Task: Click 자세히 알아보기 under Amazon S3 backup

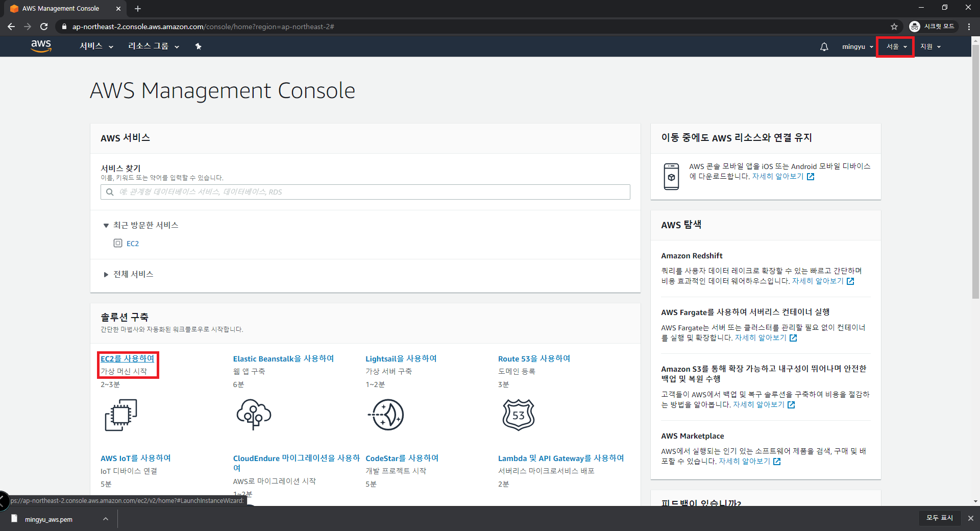Action: click(x=758, y=404)
